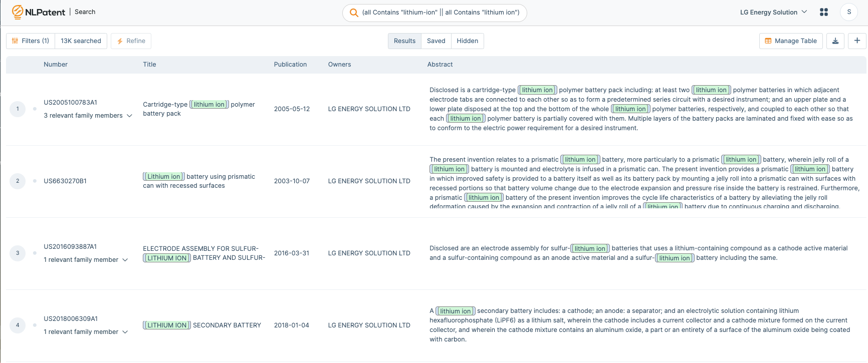Click the magnifying glass search icon
Image resolution: width=868 pixels, height=363 pixels.
coord(354,13)
